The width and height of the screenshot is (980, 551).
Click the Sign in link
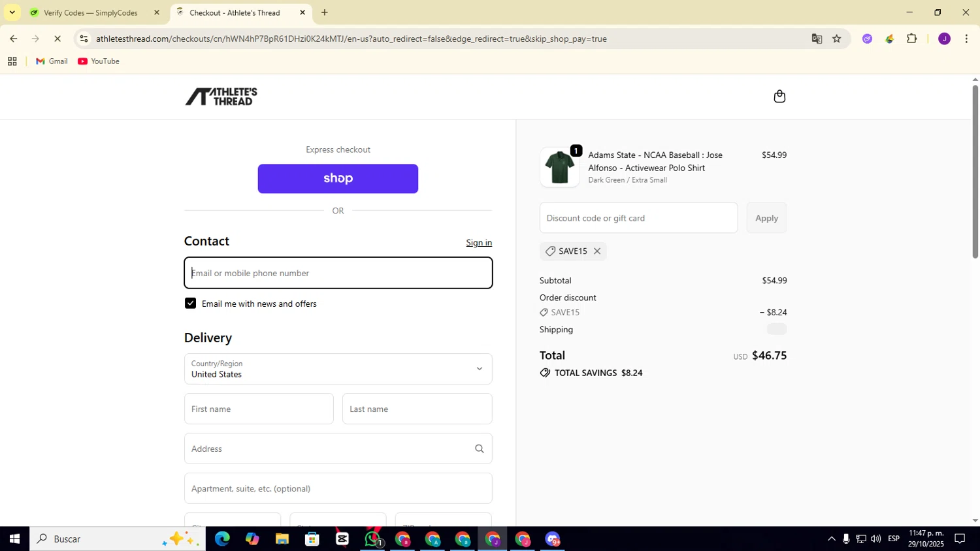(479, 243)
